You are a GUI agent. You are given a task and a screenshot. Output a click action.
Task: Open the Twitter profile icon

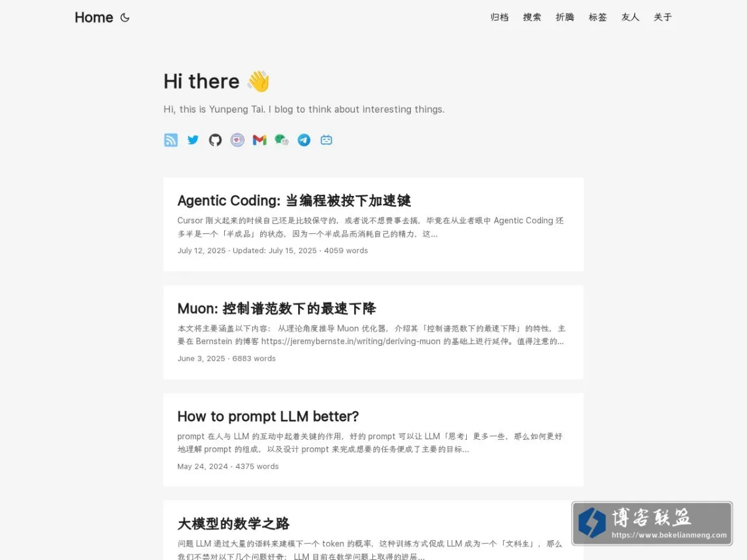click(193, 140)
